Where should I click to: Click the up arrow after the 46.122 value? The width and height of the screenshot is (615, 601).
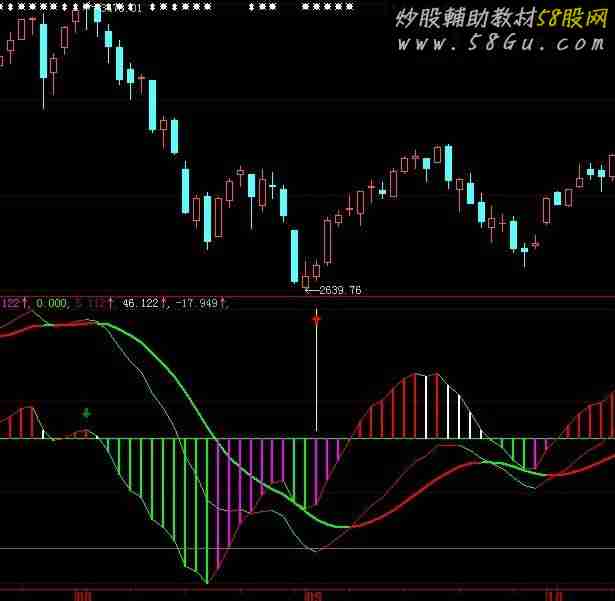point(164,302)
